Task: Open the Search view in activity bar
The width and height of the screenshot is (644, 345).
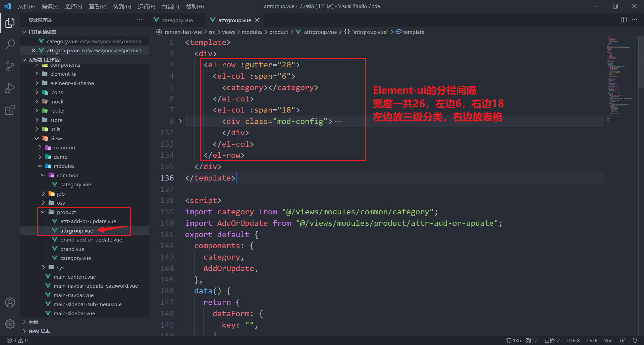Action: point(10,44)
